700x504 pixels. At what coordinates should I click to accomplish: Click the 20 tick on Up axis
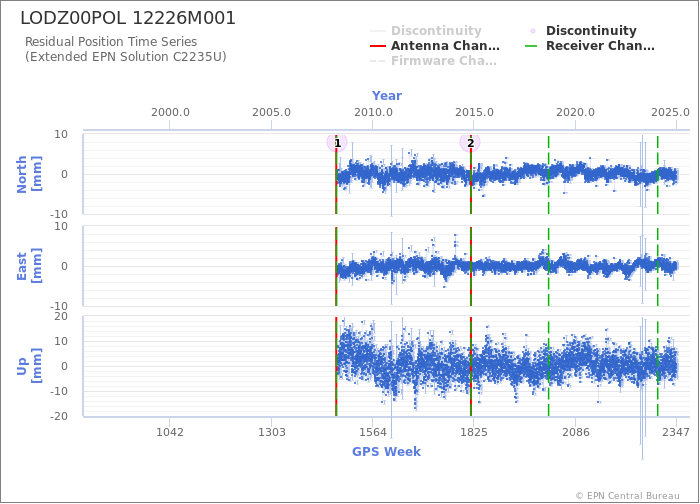[x=61, y=317]
